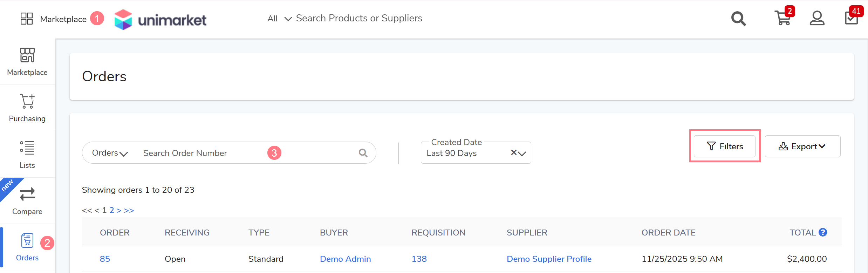Expand the Created Date dropdown
The image size is (868, 273).
[522, 153]
